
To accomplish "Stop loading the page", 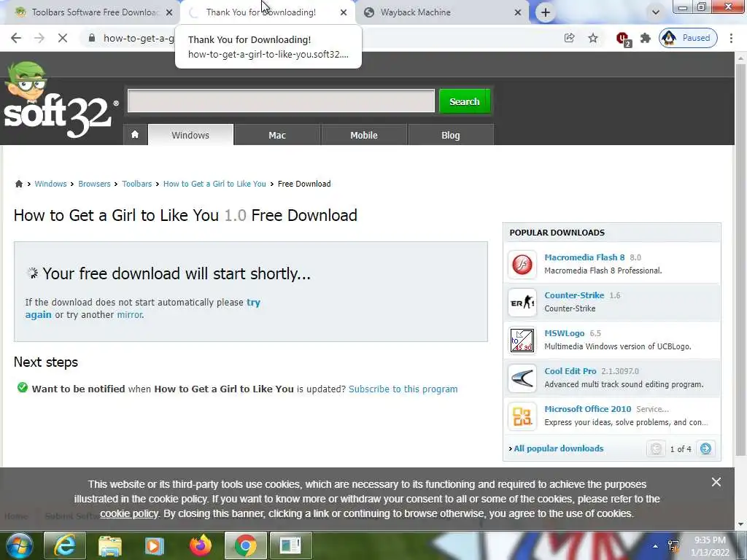I will 63,38.
